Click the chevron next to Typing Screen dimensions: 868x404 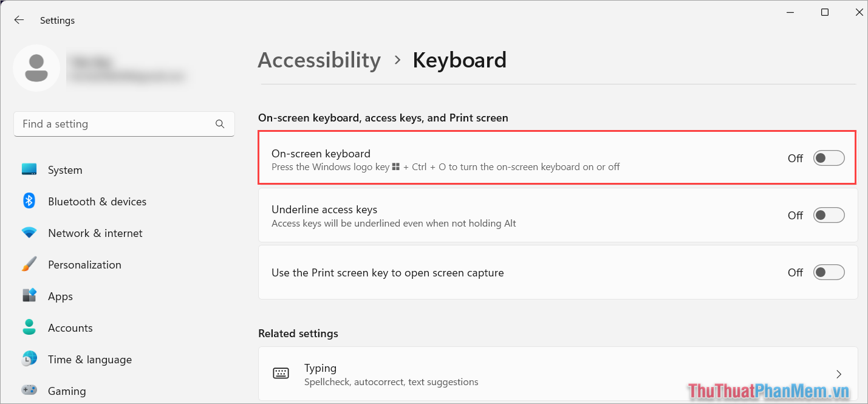pyautogui.click(x=839, y=374)
